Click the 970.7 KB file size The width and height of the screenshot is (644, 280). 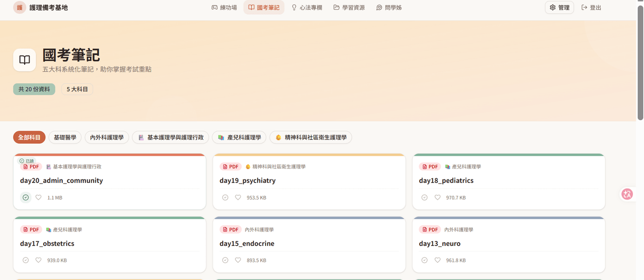pyautogui.click(x=456, y=198)
